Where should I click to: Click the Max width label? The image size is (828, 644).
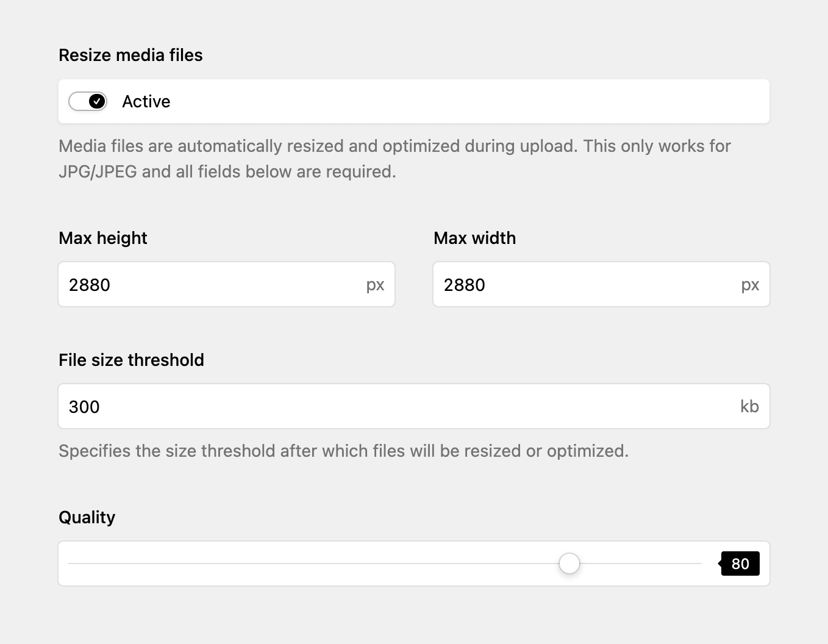pyautogui.click(x=474, y=238)
